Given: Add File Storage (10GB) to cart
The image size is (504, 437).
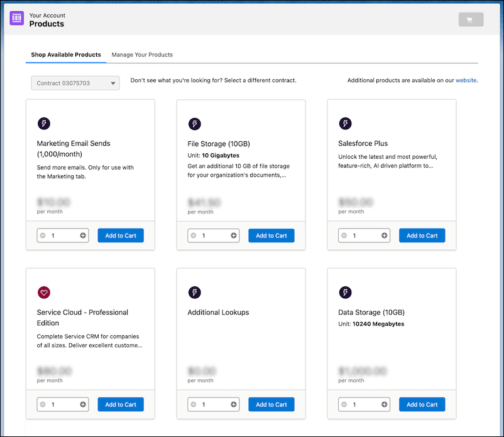Looking at the screenshot, I should click(x=271, y=235).
